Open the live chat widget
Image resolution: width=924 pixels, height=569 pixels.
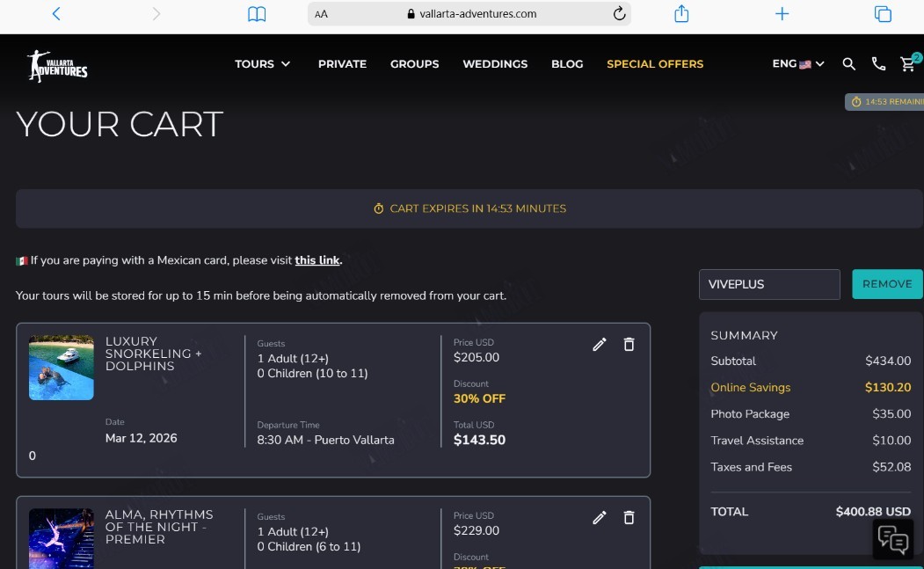pos(892,539)
